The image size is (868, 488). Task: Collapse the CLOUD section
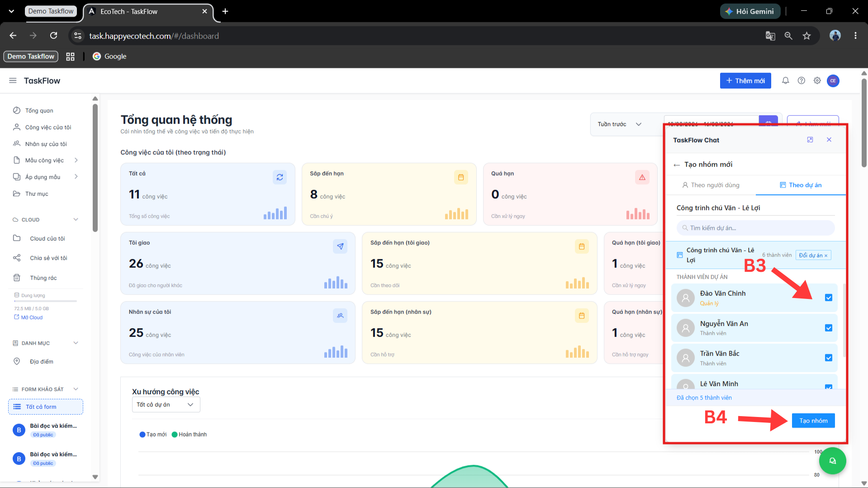pos(76,219)
